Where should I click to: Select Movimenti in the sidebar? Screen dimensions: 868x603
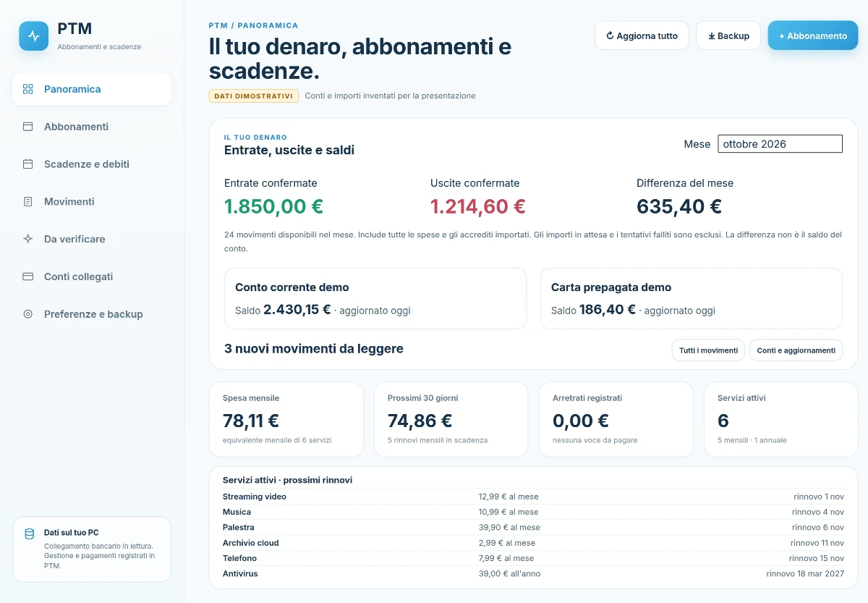click(92, 202)
